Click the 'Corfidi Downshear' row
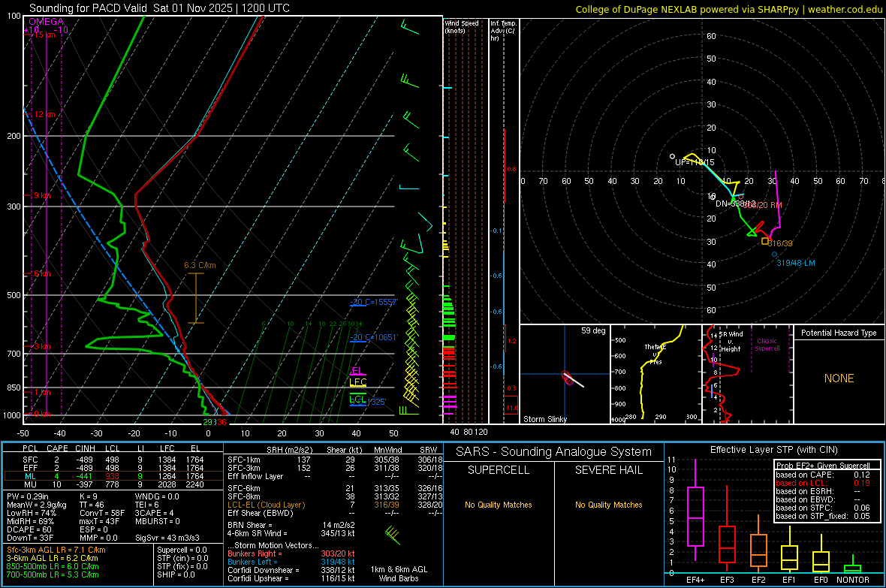Image resolution: width=886 pixels, height=588 pixels. click(291, 570)
